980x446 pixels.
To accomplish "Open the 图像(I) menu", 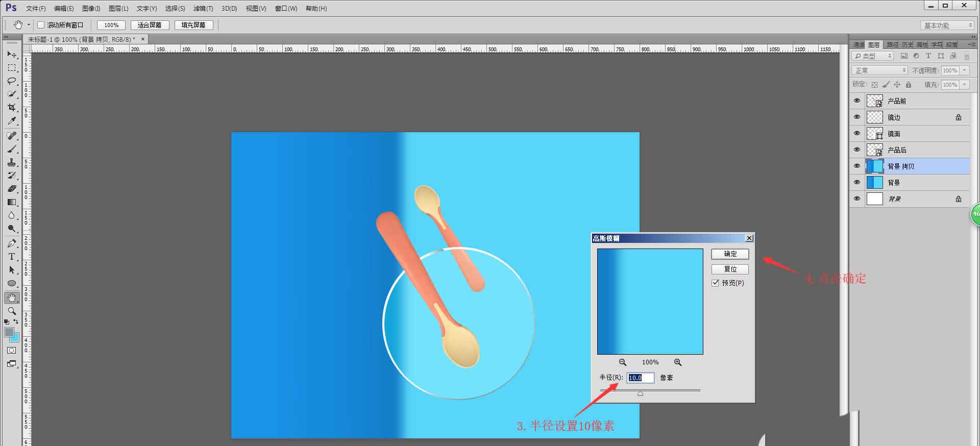I will [x=91, y=9].
